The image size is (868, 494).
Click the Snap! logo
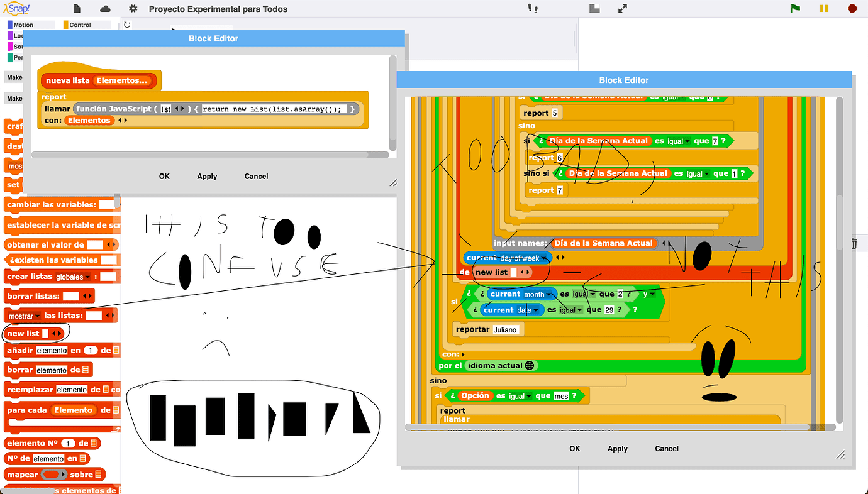coord(16,8)
